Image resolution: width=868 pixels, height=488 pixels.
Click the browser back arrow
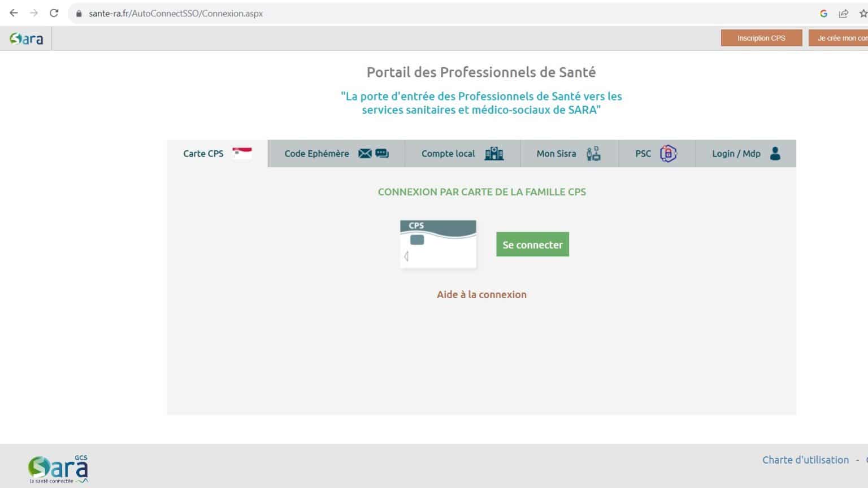14,13
